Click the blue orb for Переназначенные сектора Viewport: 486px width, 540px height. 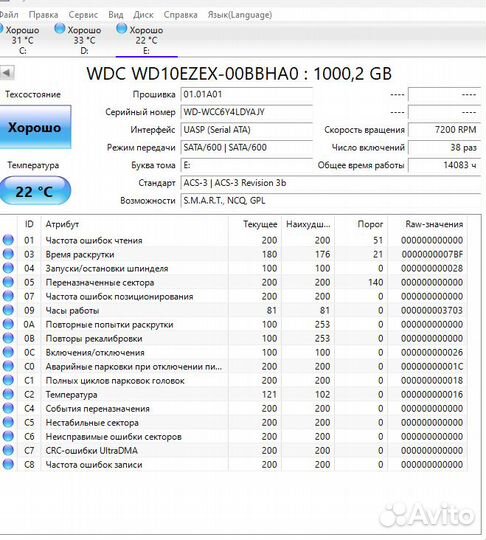click(8, 282)
